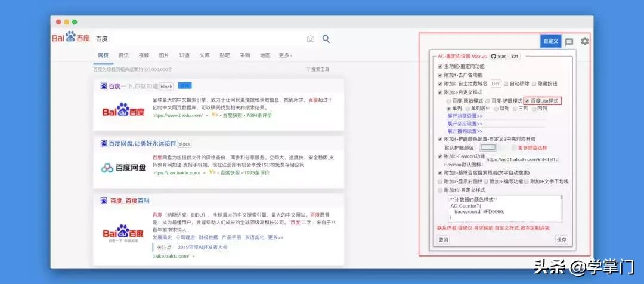This screenshot has height=284, width=644.
Task: Click the DIY button
Action: (x=496, y=84)
